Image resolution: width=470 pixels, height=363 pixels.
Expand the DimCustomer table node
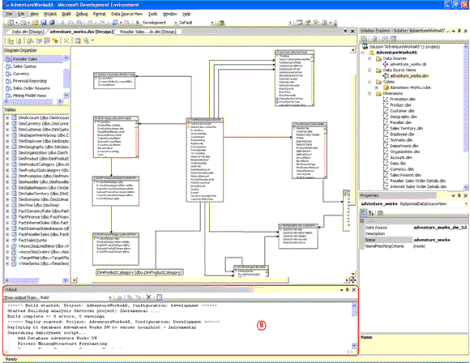pyautogui.click(x=7, y=129)
